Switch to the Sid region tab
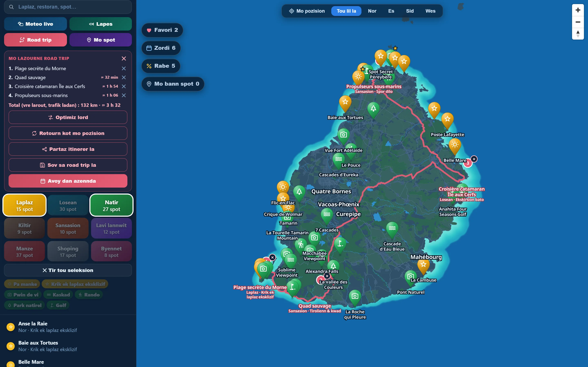This screenshot has width=588, height=367. pyautogui.click(x=410, y=11)
